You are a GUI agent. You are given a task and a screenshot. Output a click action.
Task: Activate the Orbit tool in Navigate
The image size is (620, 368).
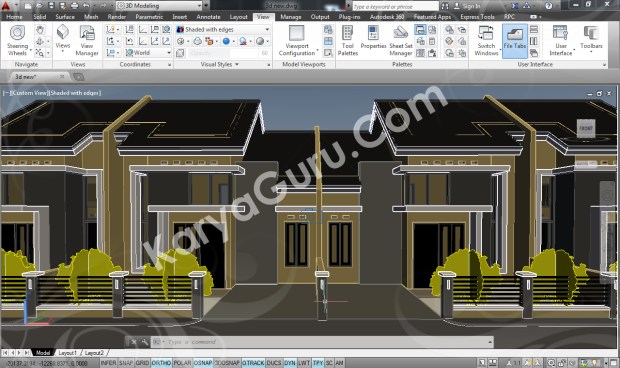40,41
